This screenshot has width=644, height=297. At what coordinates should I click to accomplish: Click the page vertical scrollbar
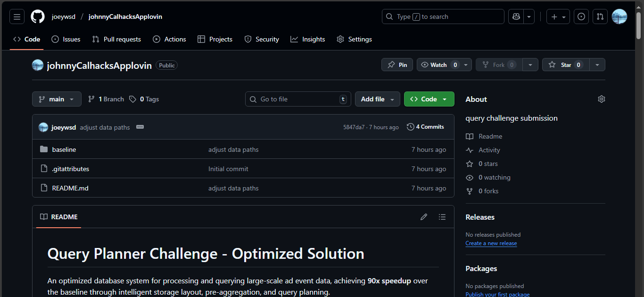pyautogui.click(x=639, y=26)
